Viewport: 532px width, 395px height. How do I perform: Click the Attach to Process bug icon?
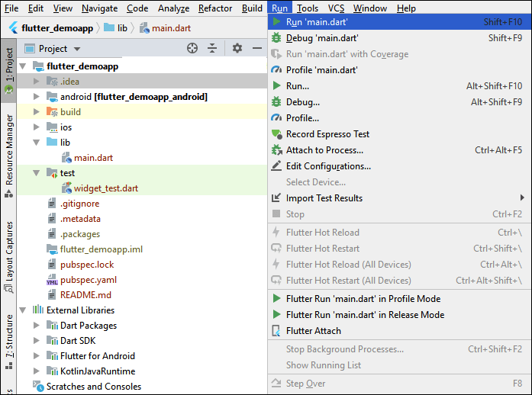coord(277,150)
